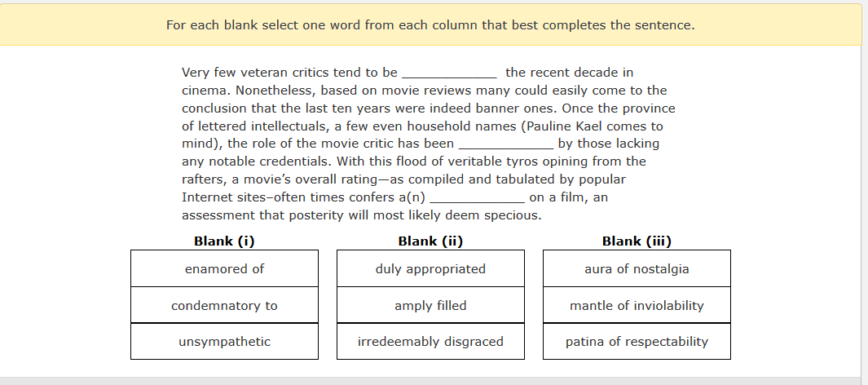Viewport: 868px width, 385px height.
Task: Choose "mantle of inviolability" option
Action: 637,305
